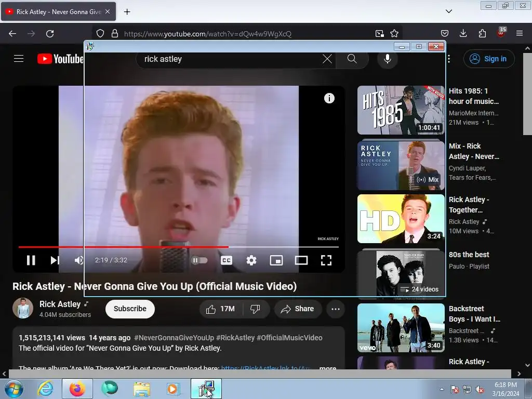Viewport: 532px width, 399px height.
Task: Open #OfficialMusicVideo hashtag link
Action: pyautogui.click(x=289, y=338)
